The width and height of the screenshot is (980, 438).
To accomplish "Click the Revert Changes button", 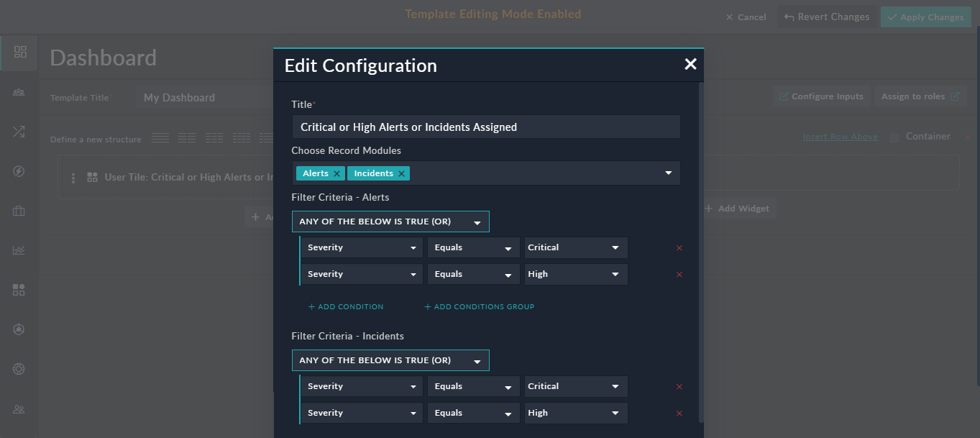I will [826, 16].
